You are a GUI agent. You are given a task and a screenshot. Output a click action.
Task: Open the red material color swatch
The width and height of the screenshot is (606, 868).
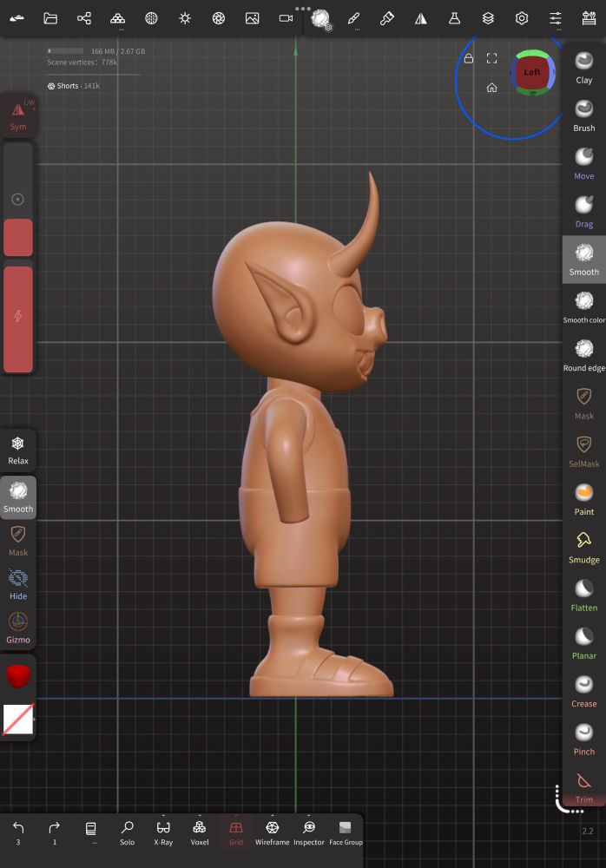[x=18, y=676]
